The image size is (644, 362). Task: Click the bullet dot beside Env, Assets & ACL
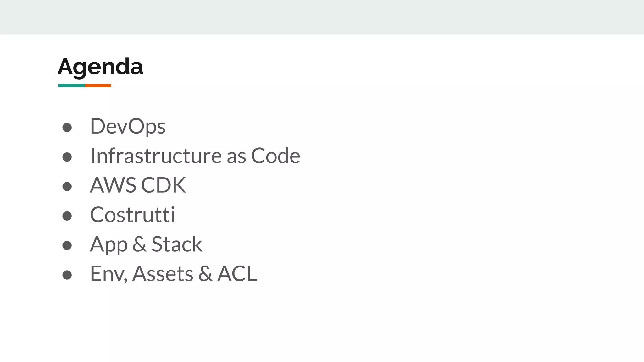coord(67,275)
